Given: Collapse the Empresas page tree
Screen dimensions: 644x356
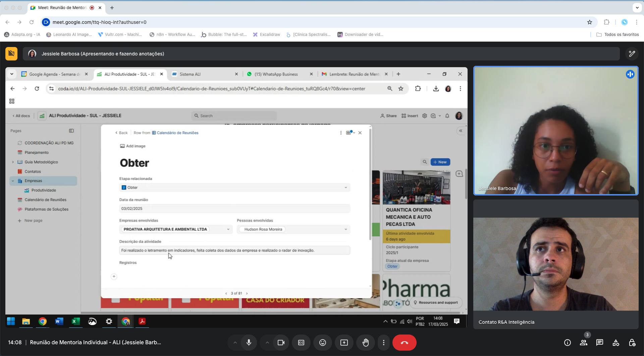Looking at the screenshot, I should 13,181.
